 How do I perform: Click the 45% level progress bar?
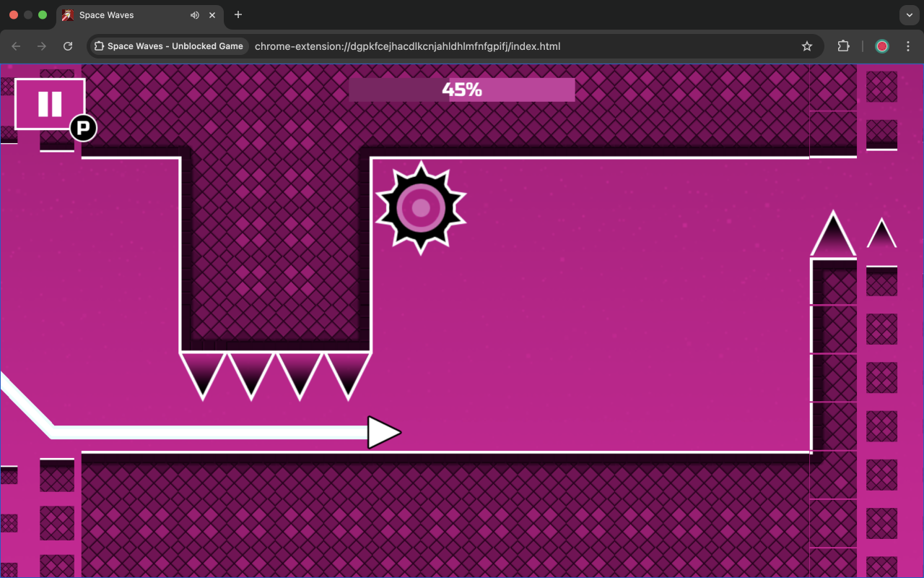[462, 90]
